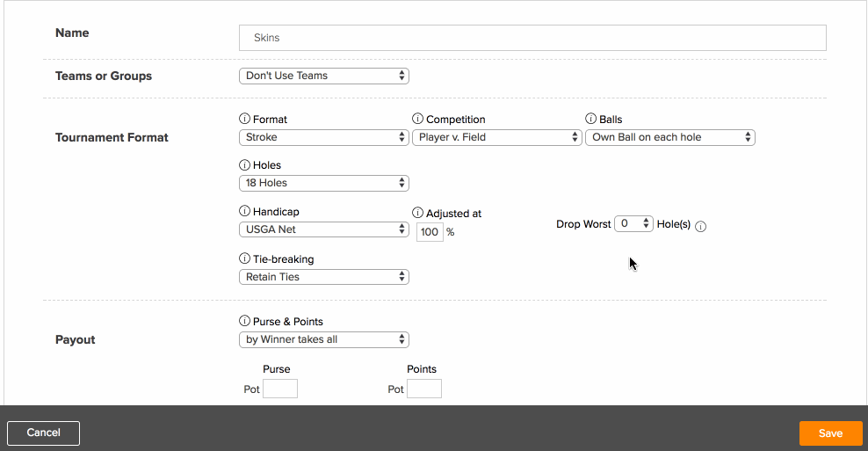Open the Stroke format dropdown
Screen dimensions: 868x451
[324, 137]
